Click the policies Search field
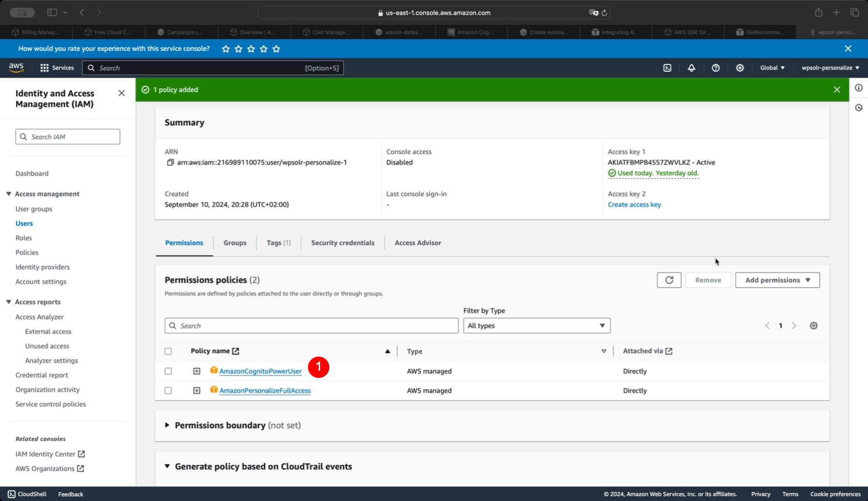The height and width of the screenshot is (501, 868). (x=311, y=326)
